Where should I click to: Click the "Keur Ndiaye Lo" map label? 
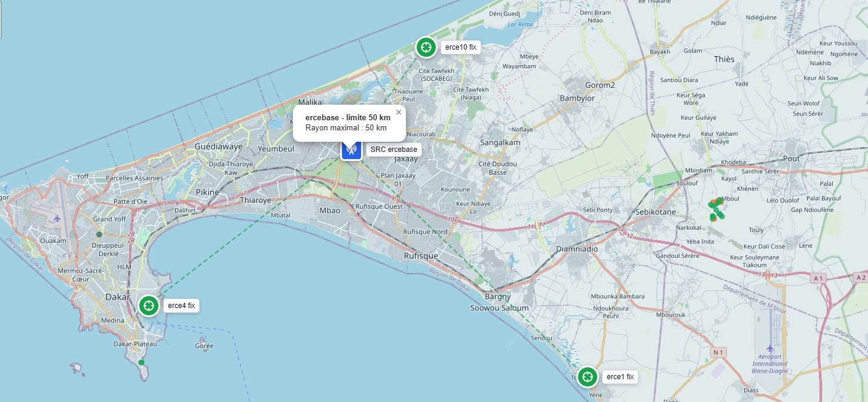[x=473, y=208]
